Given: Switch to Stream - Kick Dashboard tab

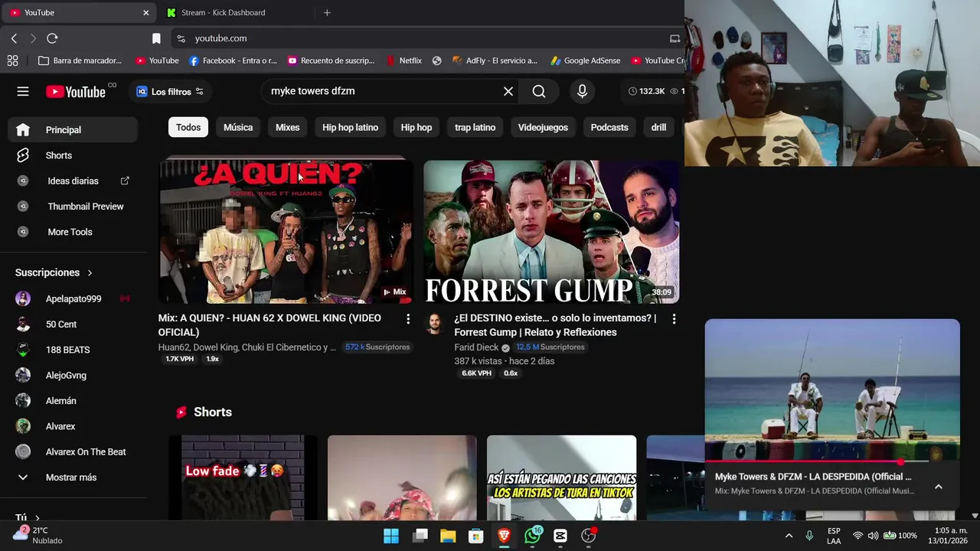Looking at the screenshot, I should click(x=234, y=12).
